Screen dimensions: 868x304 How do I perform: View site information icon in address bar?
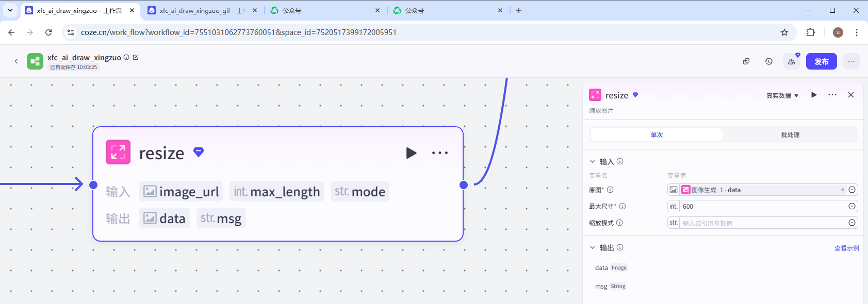[71, 32]
